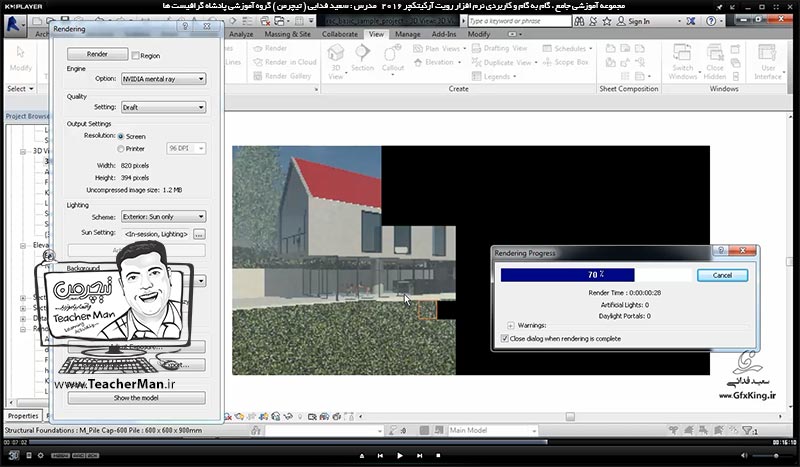Screen dimensions: 800x467
Task: Click the horizontal view scrollbar thumb
Action: [x=570, y=416]
